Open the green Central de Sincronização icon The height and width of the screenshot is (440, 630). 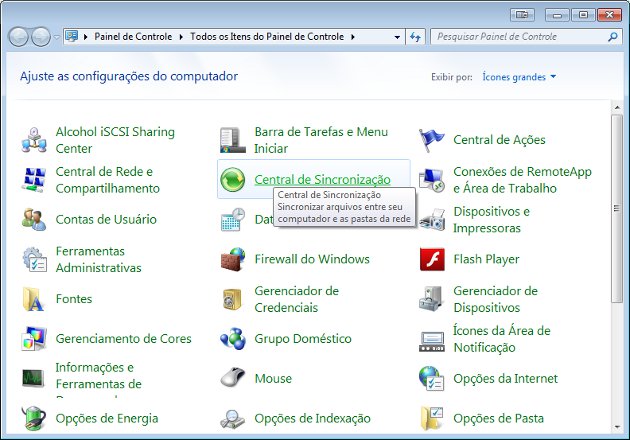tap(233, 180)
